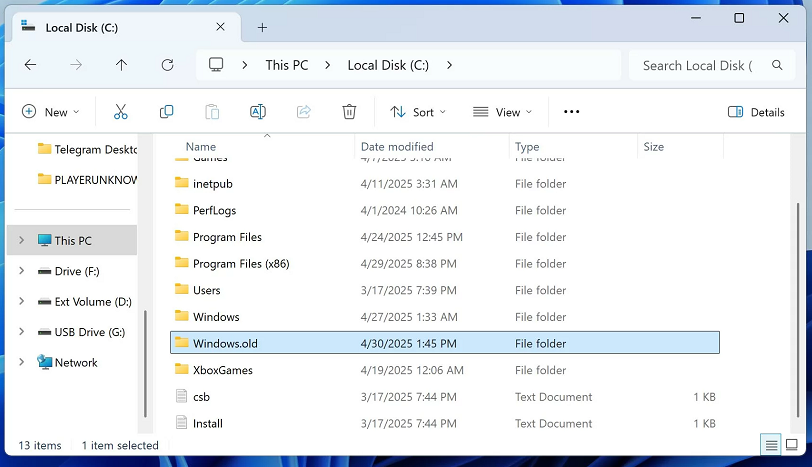Open the See more ellipsis menu
The height and width of the screenshot is (467, 812).
571,112
